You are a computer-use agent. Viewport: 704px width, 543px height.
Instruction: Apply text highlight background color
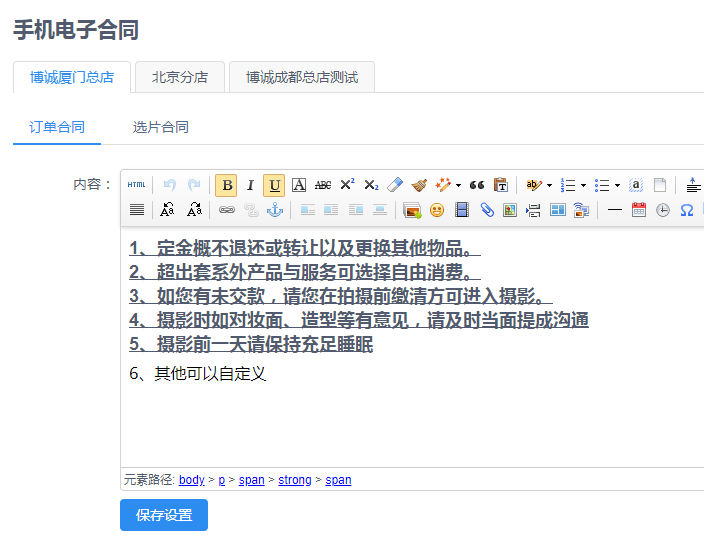[x=534, y=185]
